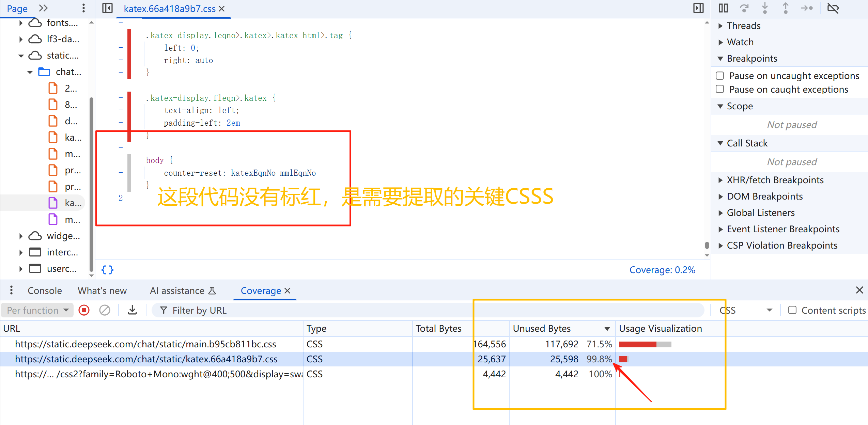Open the CSS type filter dropdown
Viewport: 868px width, 425px height.
click(x=745, y=310)
